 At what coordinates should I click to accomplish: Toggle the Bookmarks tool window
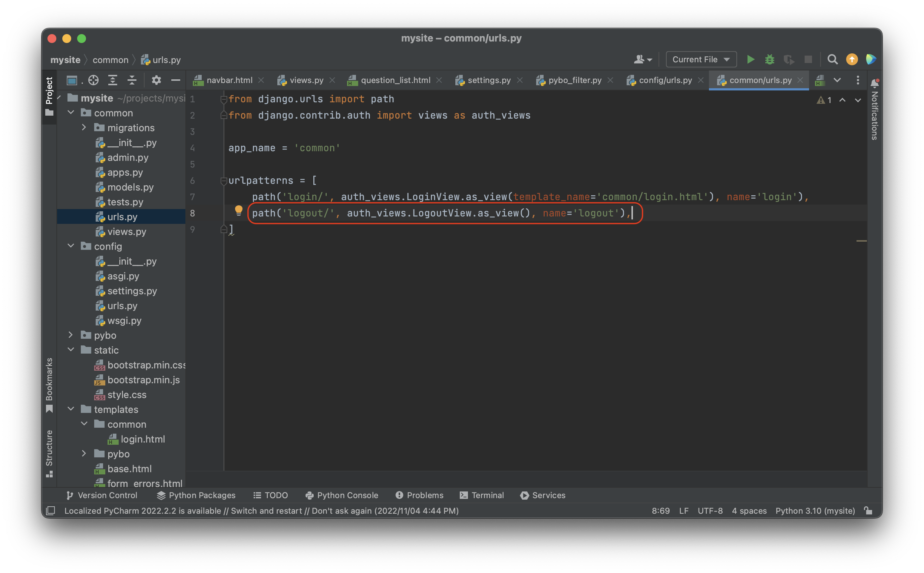tap(49, 385)
